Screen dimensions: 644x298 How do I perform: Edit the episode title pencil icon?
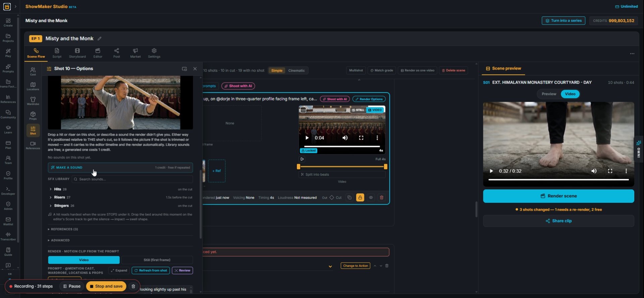tap(100, 39)
